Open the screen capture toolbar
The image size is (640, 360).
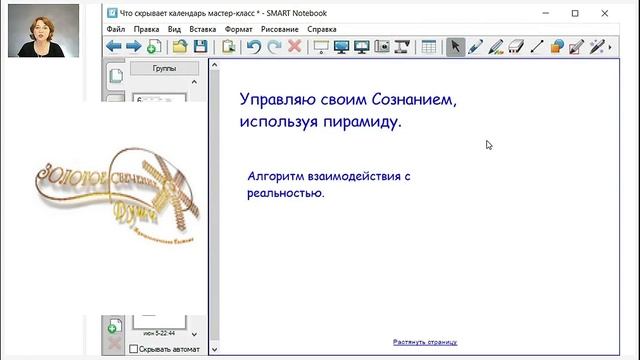coord(382,47)
